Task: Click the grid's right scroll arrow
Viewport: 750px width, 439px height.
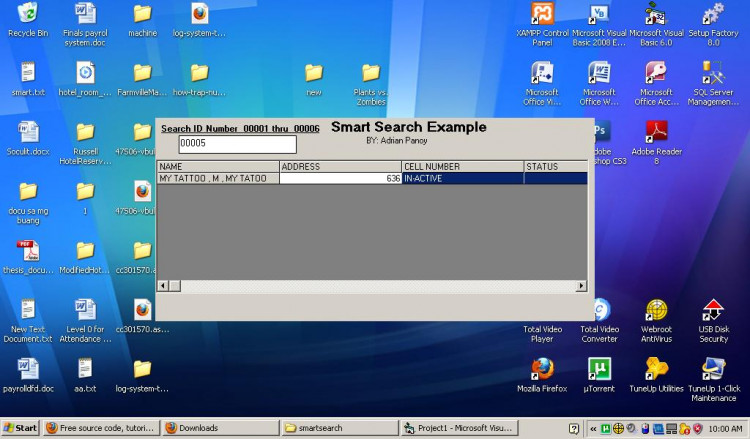Action: click(x=581, y=286)
